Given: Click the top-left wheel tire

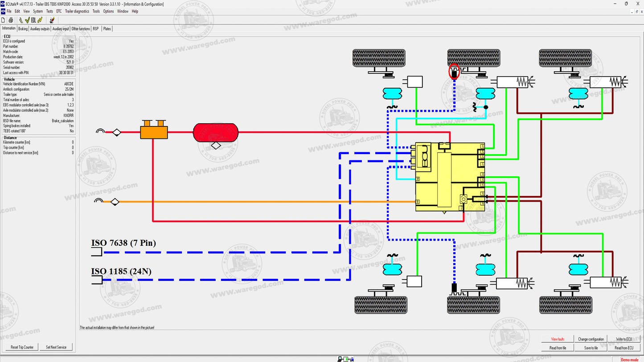Looking at the screenshot, I should [x=379, y=58].
